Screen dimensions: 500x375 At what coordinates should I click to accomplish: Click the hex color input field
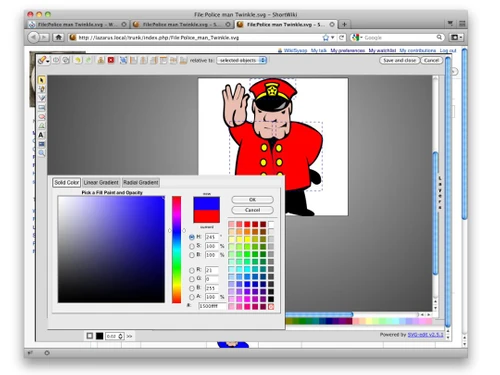coord(212,306)
